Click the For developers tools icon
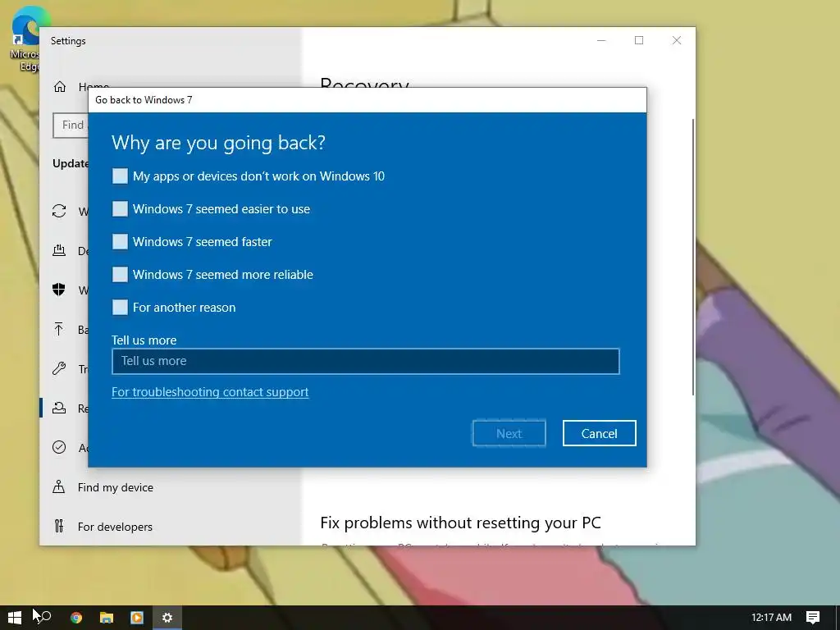Screen dimensions: 840x630 pos(59,527)
